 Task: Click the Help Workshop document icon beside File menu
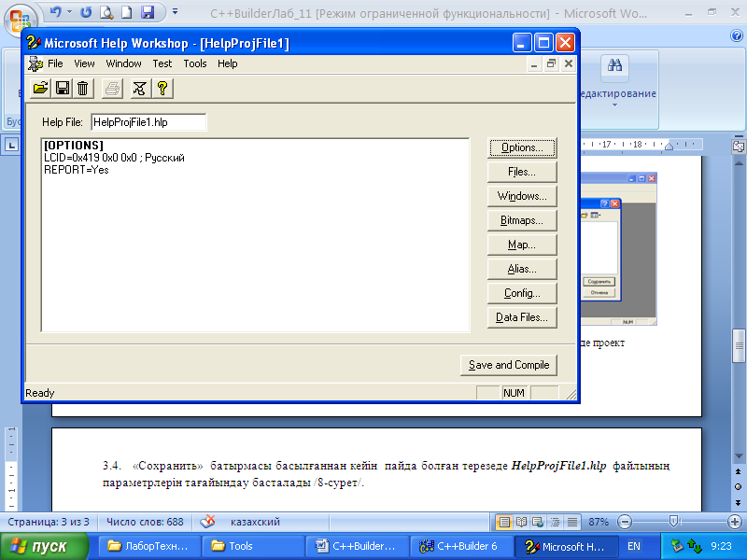(35, 63)
